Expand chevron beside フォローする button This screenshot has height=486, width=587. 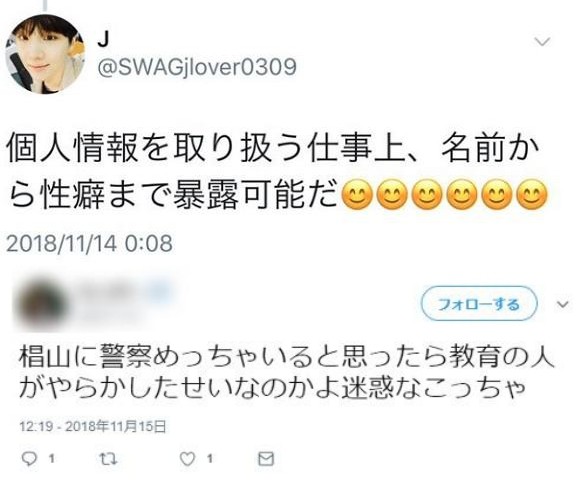click(563, 304)
